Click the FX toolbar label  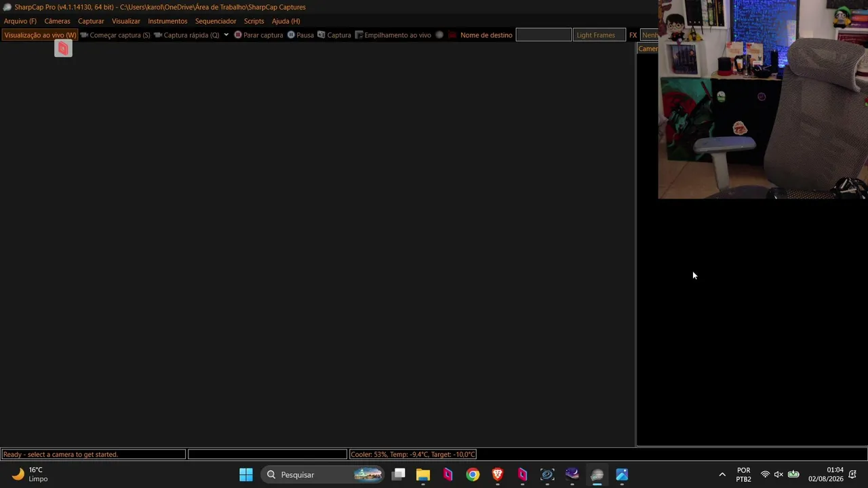(633, 35)
